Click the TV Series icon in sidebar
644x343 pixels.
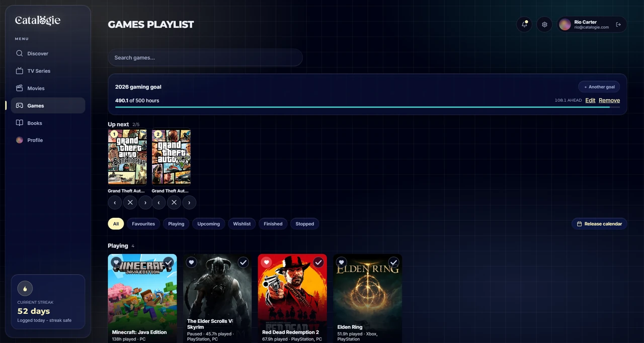(x=20, y=71)
